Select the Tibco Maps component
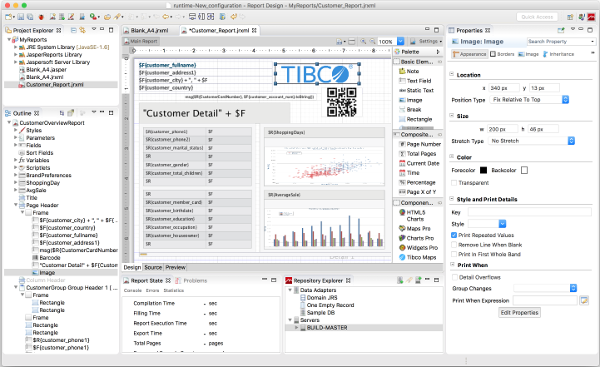Viewport: 600px width, 367px height. pyautogui.click(x=417, y=257)
